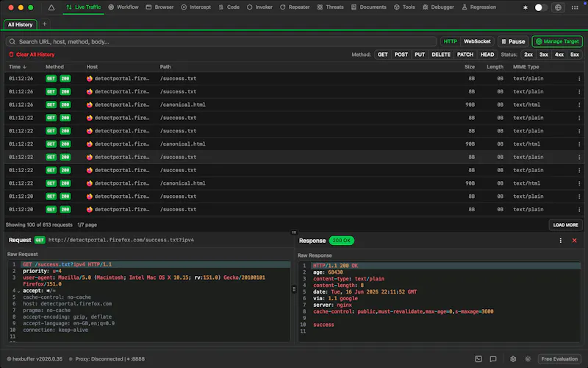Viewport: 588px width, 368px height.
Task: Click vertical splitter between request and response
Action: 294,289
